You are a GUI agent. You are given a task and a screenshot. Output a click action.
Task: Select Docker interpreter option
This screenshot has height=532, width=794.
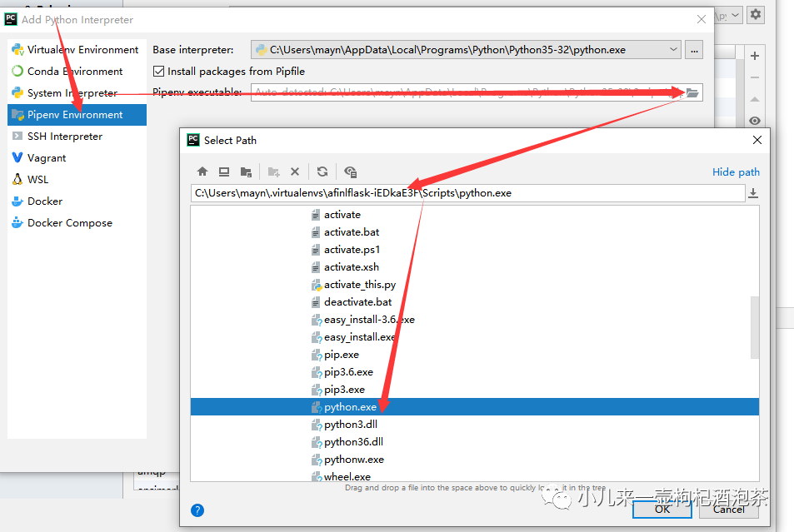coord(77,201)
